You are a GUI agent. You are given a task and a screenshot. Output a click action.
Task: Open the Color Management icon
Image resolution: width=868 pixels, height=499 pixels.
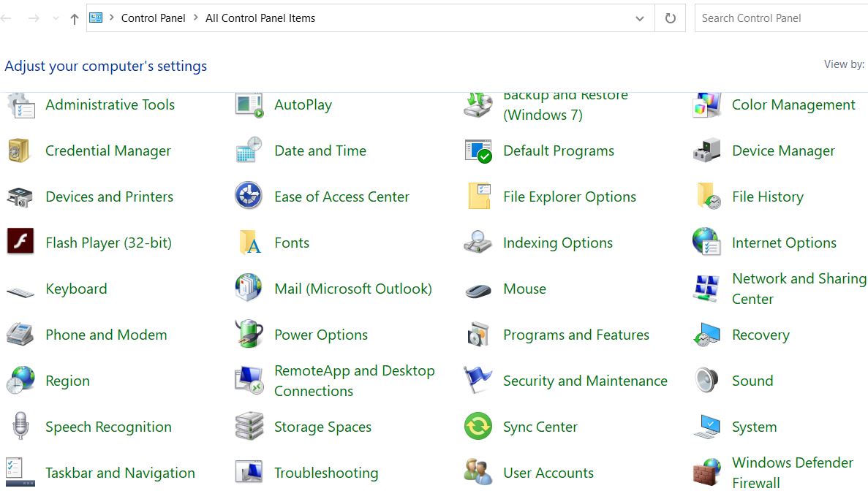tap(707, 105)
